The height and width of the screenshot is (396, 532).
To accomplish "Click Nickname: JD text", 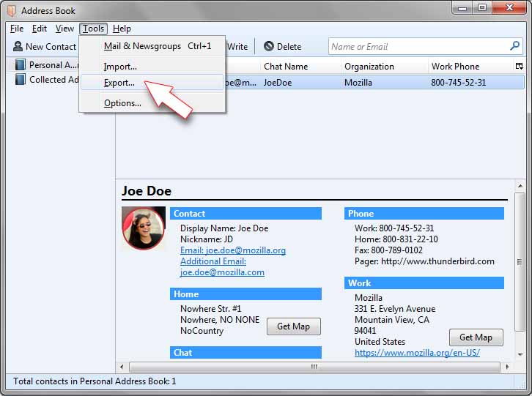I will (207, 239).
